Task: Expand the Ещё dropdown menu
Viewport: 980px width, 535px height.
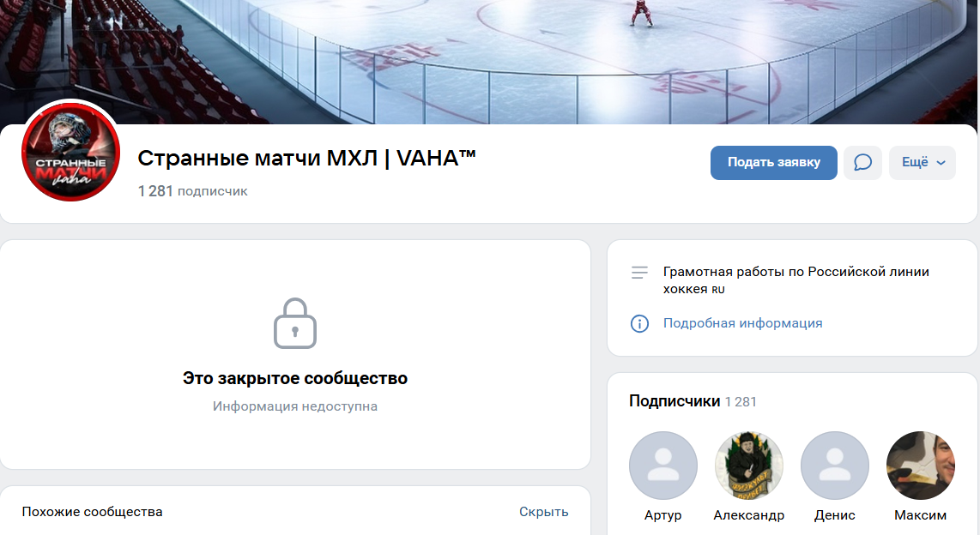Action: [x=923, y=163]
